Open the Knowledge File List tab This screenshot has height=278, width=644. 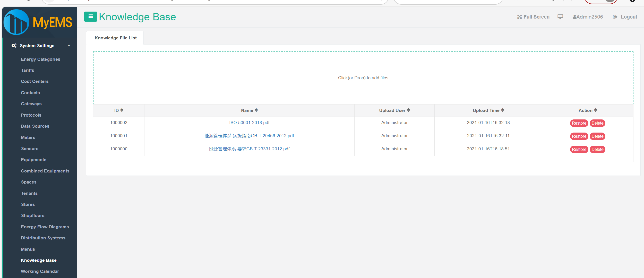point(116,38)
